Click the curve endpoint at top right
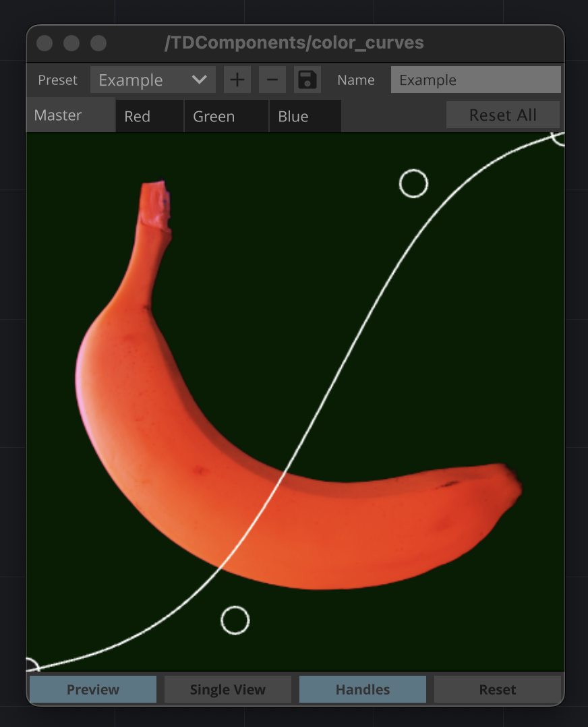 (x=559, y=137)
